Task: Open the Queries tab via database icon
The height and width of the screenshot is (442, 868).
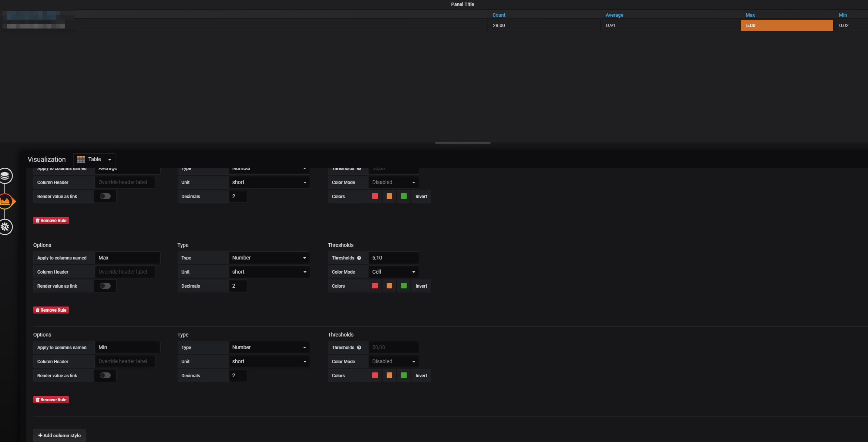Action: 5,176
